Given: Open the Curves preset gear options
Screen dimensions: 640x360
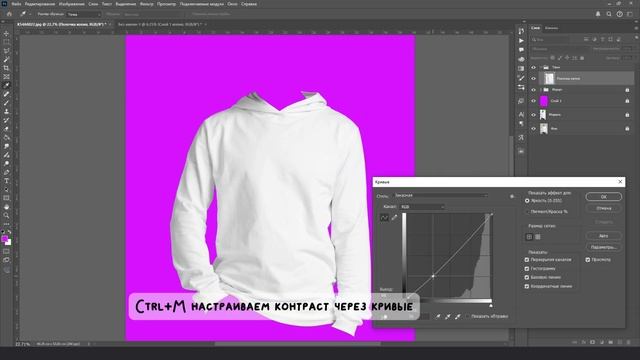Looking at the screenshot, I should (512, 196).
